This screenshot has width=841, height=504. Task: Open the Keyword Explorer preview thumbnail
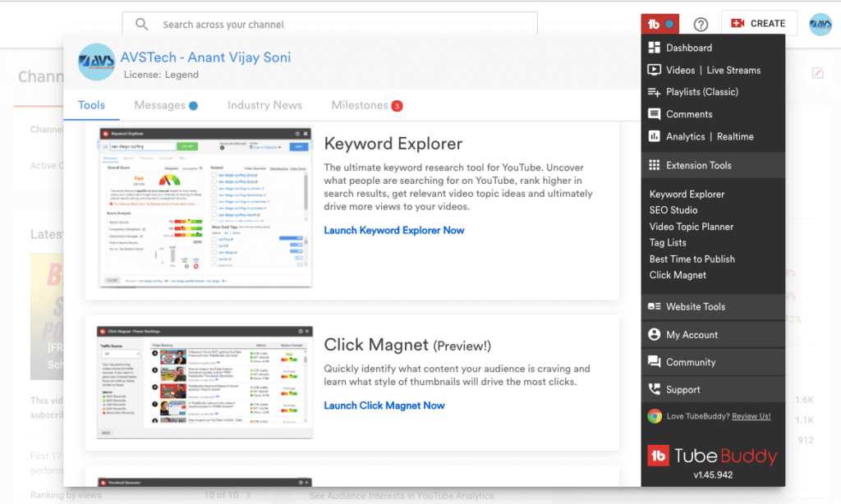coord(205,208)
